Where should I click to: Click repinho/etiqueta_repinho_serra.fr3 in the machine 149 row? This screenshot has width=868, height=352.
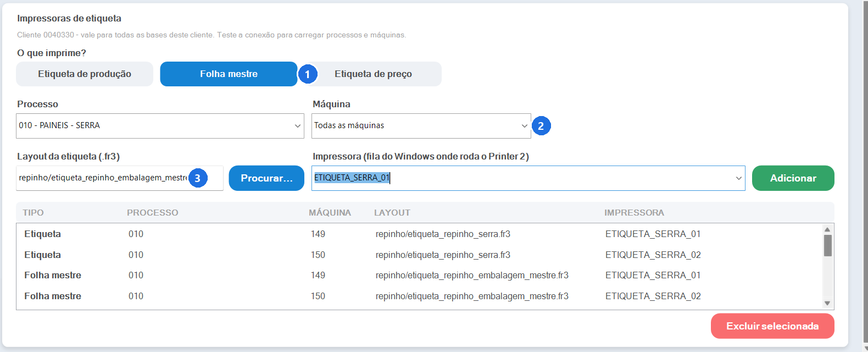[443, 234]
